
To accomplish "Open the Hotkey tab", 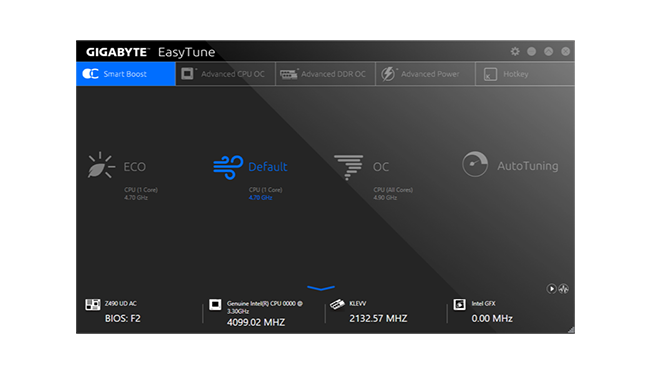I will click(525, 74).
